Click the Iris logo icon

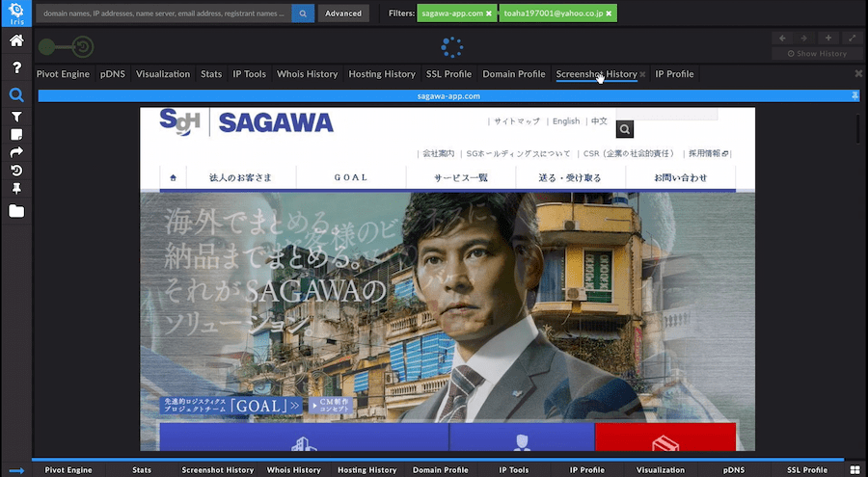click(x=16, y=13)
